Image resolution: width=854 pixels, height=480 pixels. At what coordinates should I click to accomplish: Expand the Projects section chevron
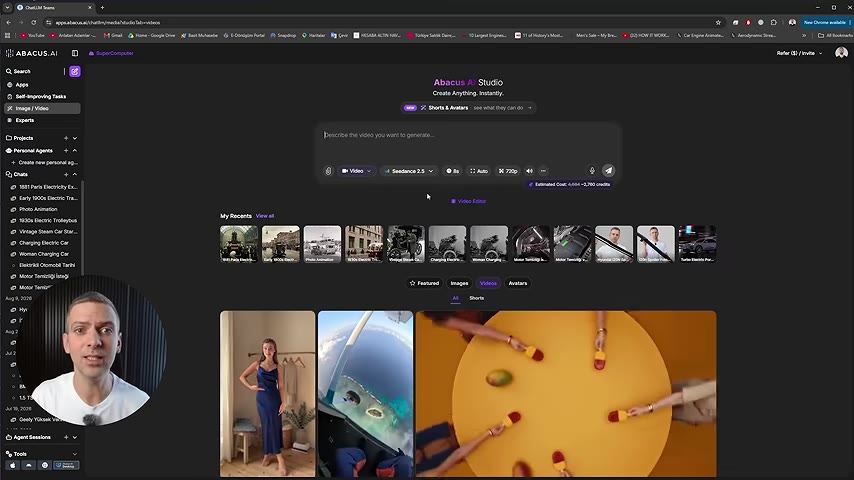(75, 138)
